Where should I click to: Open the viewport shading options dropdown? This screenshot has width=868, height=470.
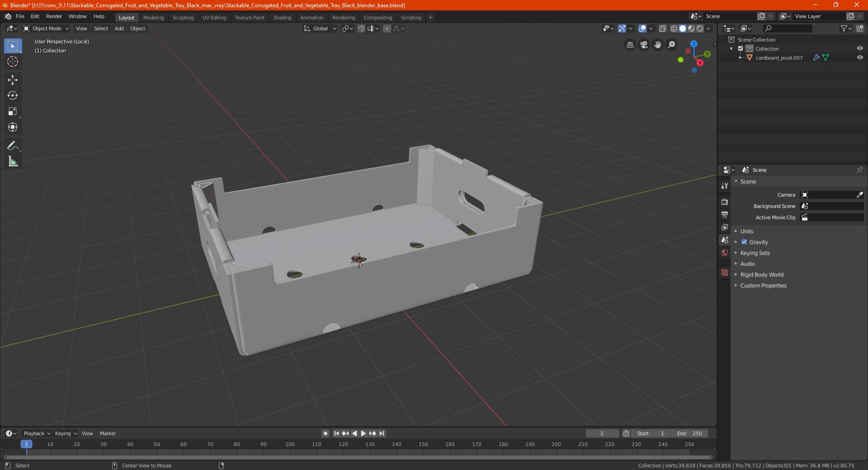(709, 28)
